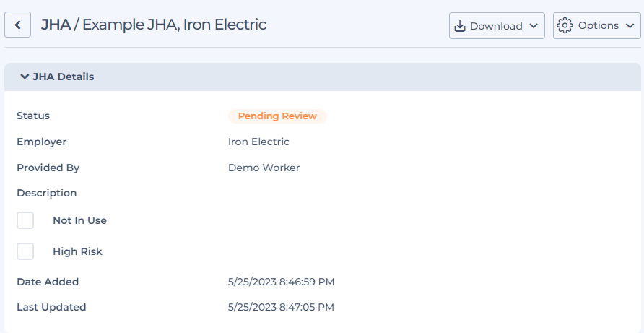Screen dimensions: 644x333
Task: Select the Iron Electric employer value
Action: tap(258, 142)
